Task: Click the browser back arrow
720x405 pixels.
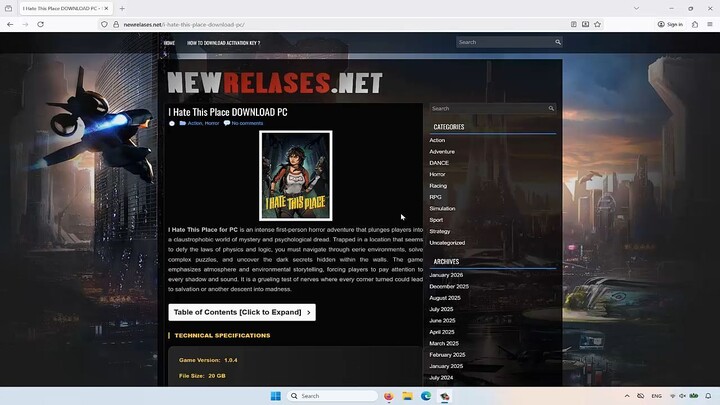Action: pyautogui.click(x=10, y=24)
